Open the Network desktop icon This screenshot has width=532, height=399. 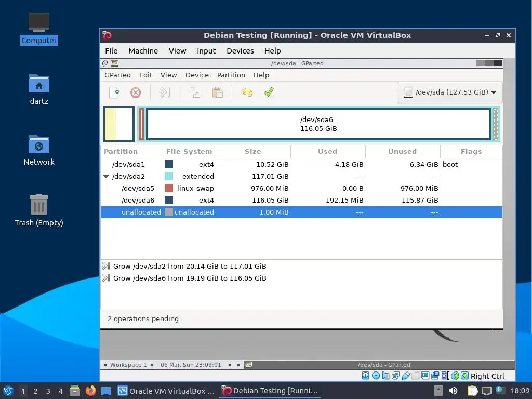39,150
